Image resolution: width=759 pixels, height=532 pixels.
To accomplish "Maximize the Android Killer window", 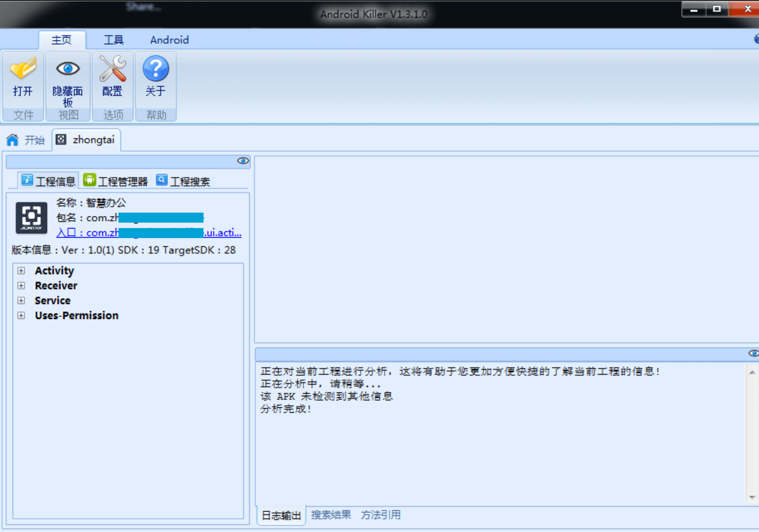I will (717, 9).
